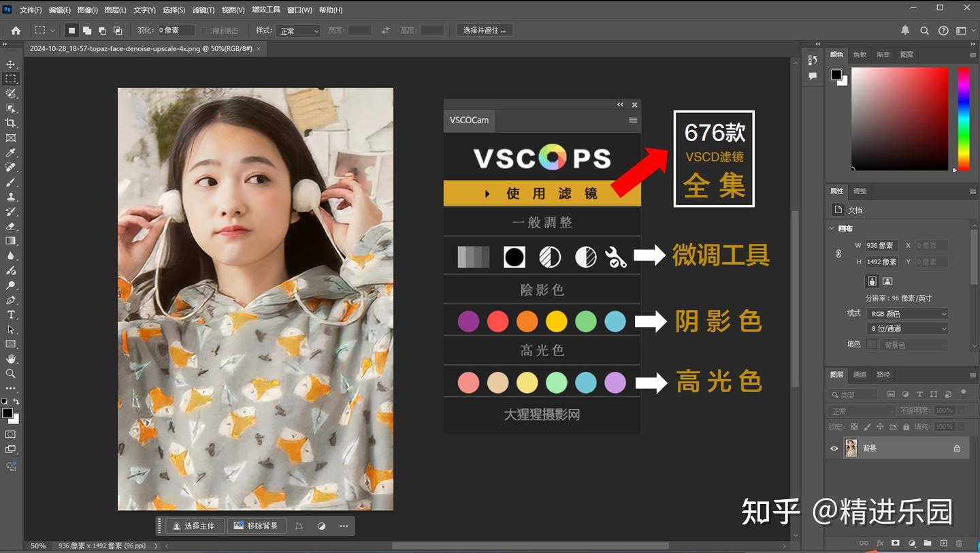980x553 pixels.
Task: Select the Type tool
Action: pyautogui.click(x=10, y=315)
